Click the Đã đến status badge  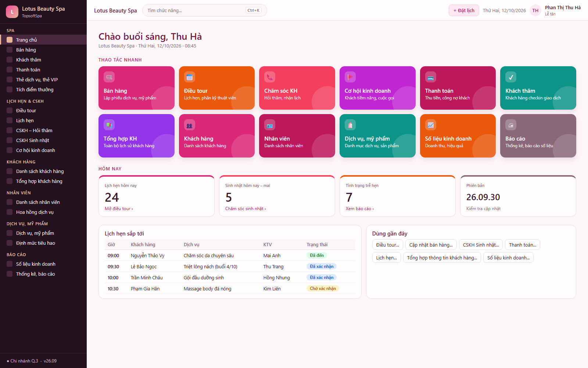317,255
